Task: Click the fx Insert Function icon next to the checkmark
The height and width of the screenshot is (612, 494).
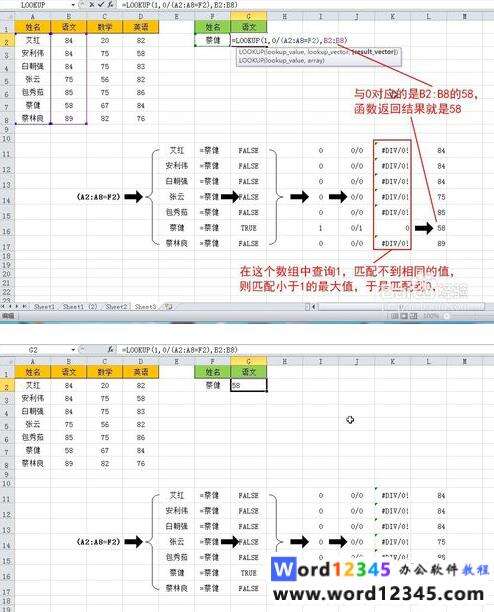Action: [x=110, y=5]
